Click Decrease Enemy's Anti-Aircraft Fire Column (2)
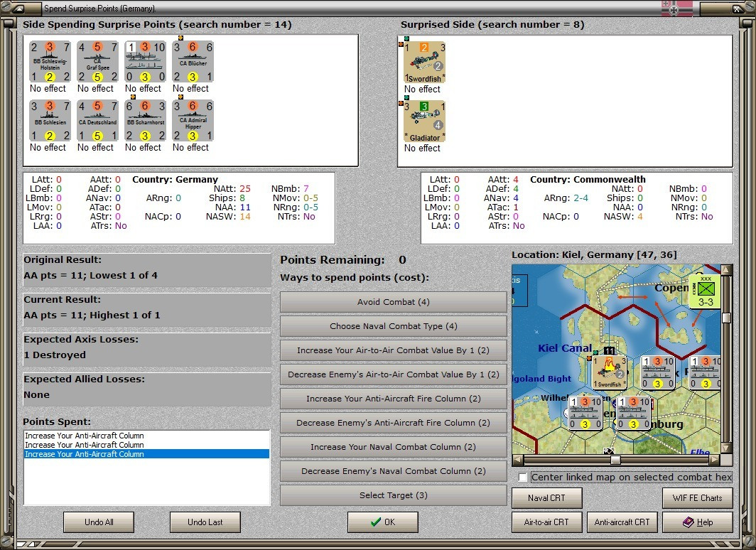This screenshot has height=550, width=756. tap(393, 422)
